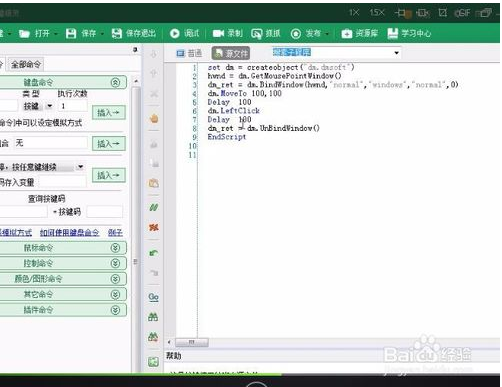The image size is (502, 387).
Task: Click the GIF capture icon in title bar
Action: click(x=462, y=13)
